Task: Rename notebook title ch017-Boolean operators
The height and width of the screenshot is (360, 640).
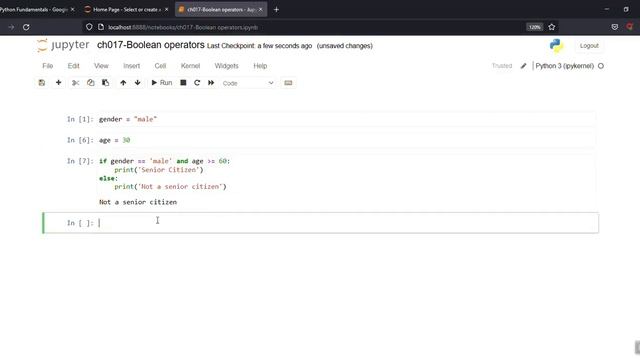Action: 151,45
